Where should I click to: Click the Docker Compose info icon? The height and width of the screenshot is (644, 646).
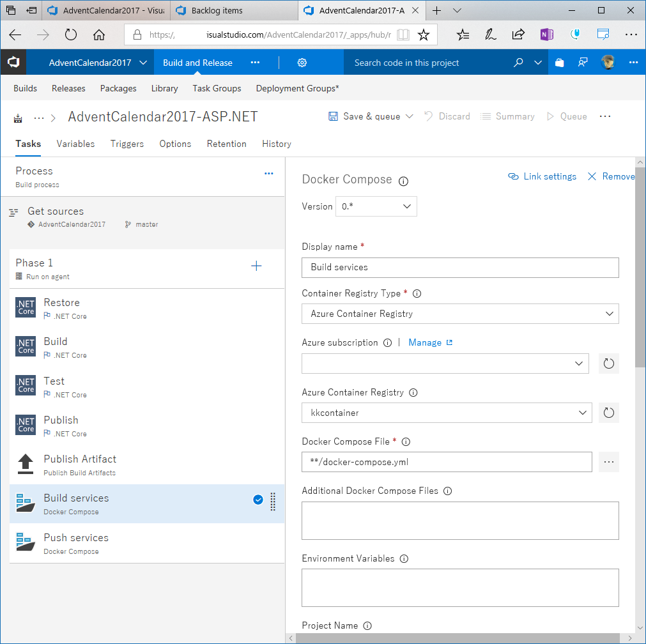click(403, 181)
